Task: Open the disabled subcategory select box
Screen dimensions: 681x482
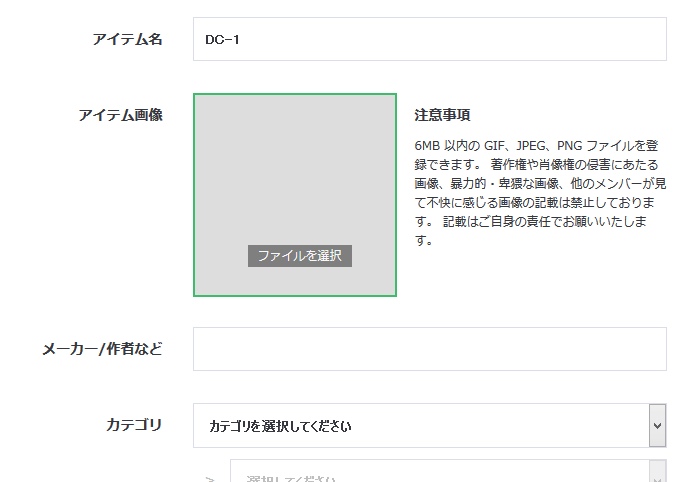Action: point(440,472)
